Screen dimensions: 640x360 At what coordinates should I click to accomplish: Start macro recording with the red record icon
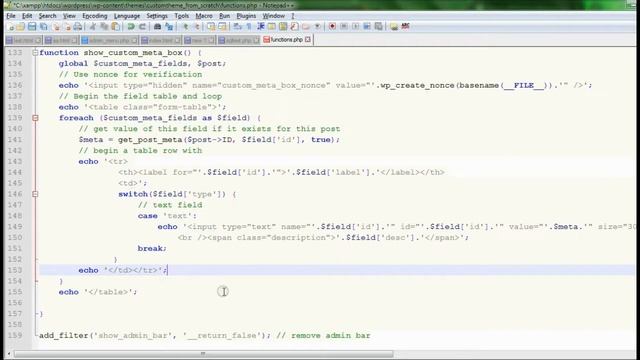(332, 27)
